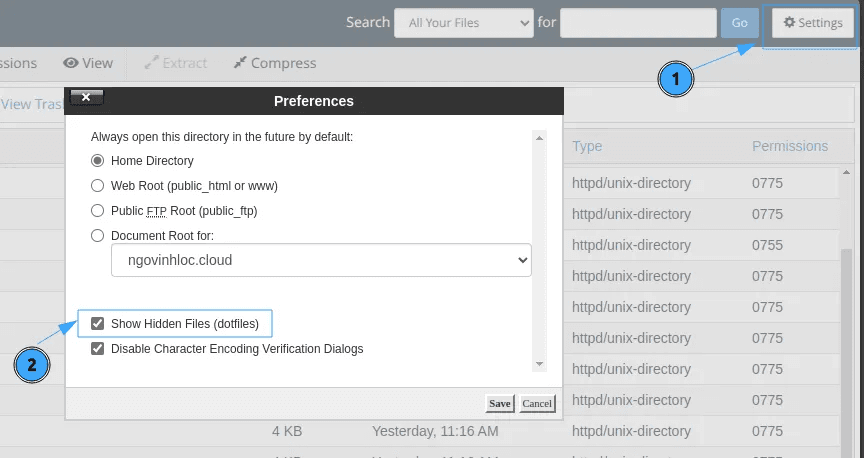Viewport: 864px width, 458px height.
Task: Click the Extract arrows icon
Action: 151,63
